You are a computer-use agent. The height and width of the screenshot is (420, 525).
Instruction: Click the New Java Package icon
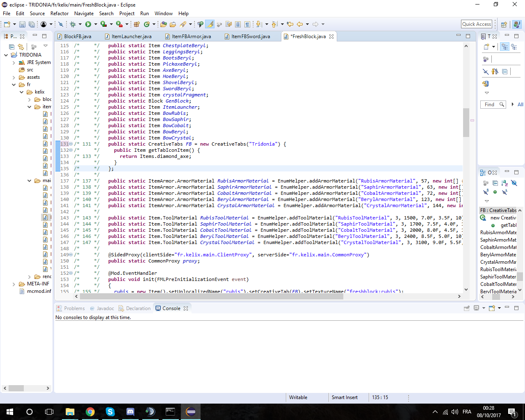pos(137,24)
